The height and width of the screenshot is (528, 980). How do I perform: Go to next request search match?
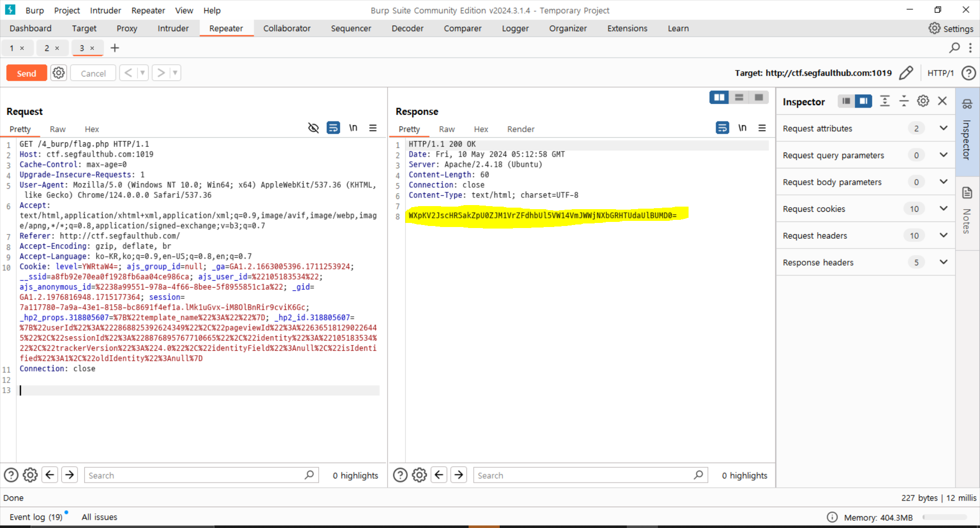coord(69,475)
